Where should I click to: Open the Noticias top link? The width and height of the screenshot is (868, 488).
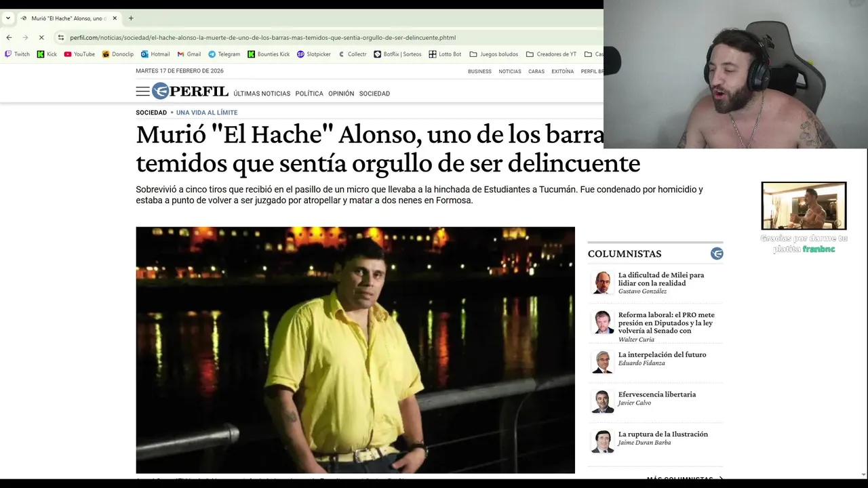(510, 71)
